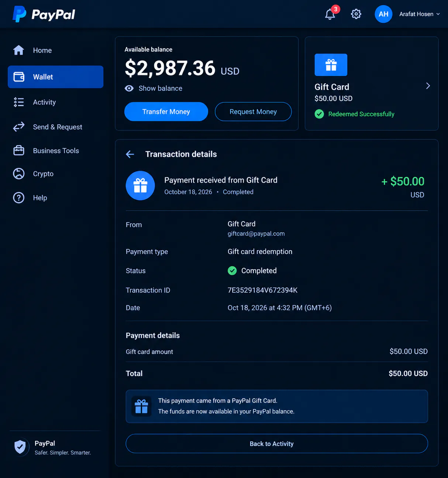The width and height of the screenshot is (448, 478).
Task: Click the Home house icon
Action: click(19, 50)
